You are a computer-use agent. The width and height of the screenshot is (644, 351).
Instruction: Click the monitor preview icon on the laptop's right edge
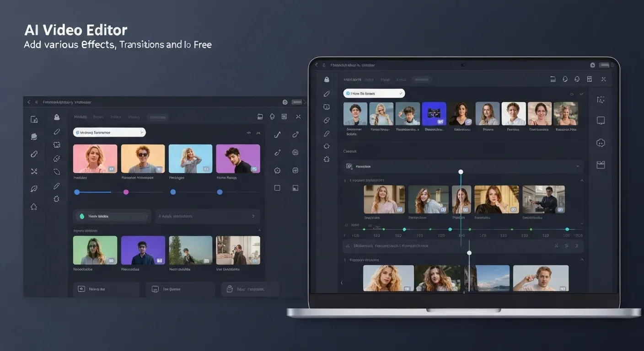pyautogui.click(x=601, y=120)
